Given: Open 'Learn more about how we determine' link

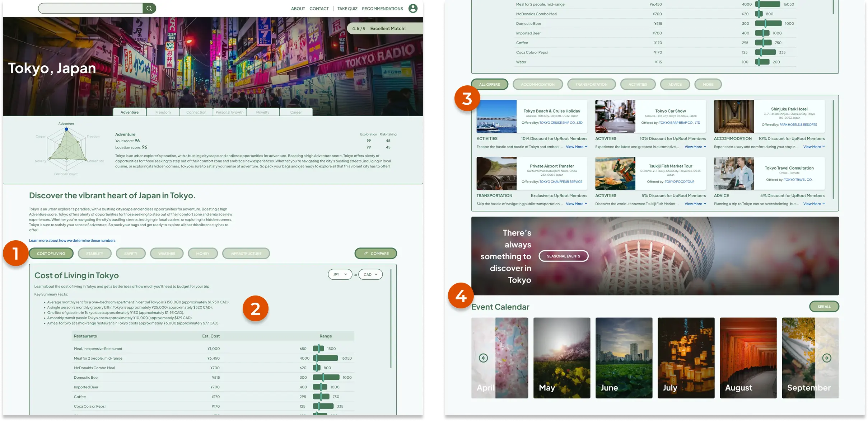Looking at the screenshot, I should coord(73,241).
